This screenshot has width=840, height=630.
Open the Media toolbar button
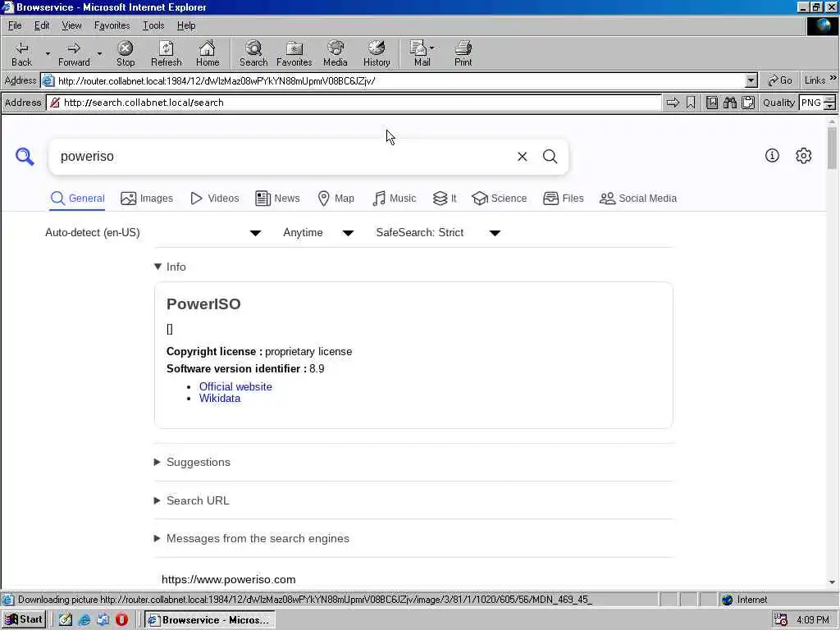(x=336, y=53)
